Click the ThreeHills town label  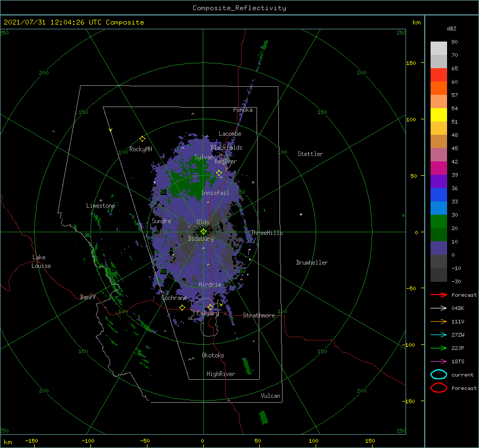(x=267, y=233)
